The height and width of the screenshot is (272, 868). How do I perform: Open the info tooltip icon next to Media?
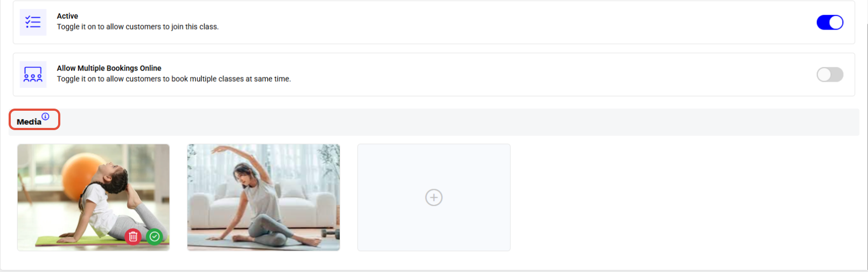(x=45, y=116)
